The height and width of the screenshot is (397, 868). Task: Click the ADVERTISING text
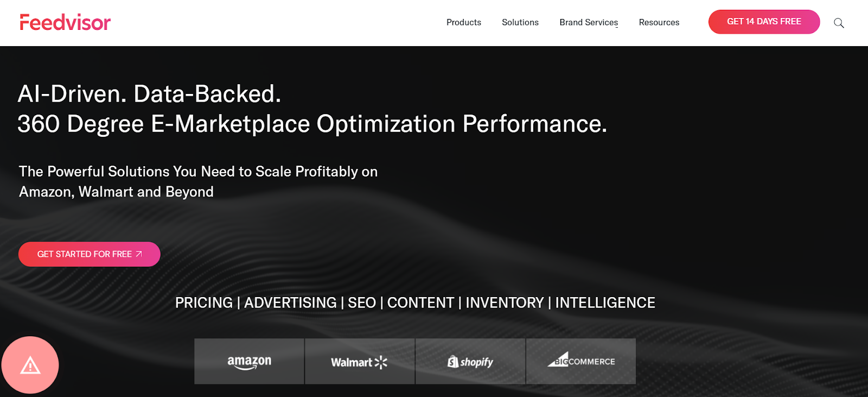tap(290, 303)
